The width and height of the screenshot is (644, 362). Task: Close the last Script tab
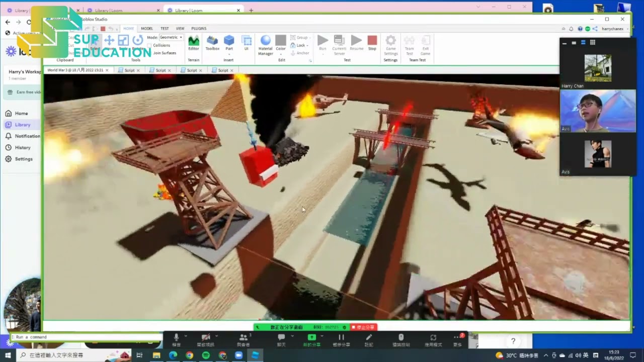pyautogui.click(x=231, y=70)
